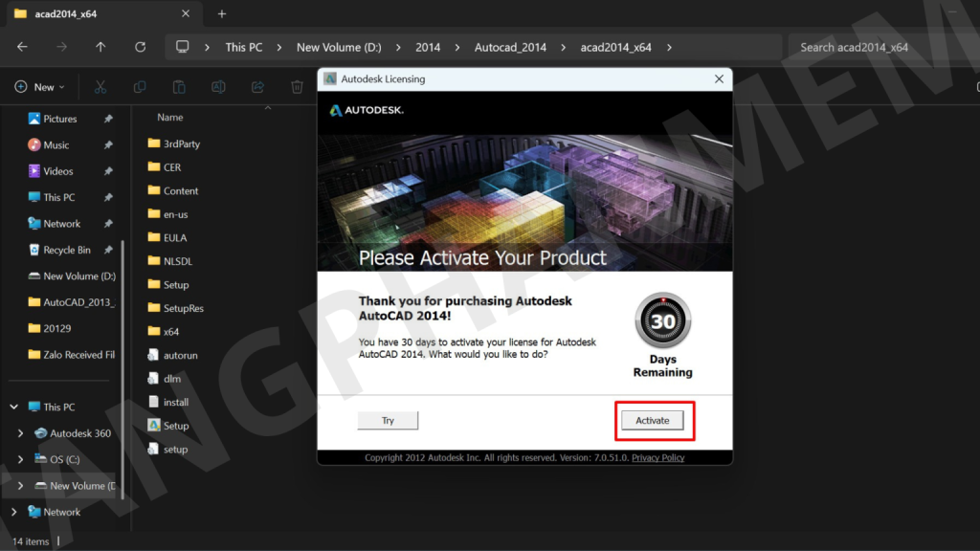This screenshot has width=980, height=551.
Task: Click the Search acad2014_x64 field
Action: click(x=880, y=47)
